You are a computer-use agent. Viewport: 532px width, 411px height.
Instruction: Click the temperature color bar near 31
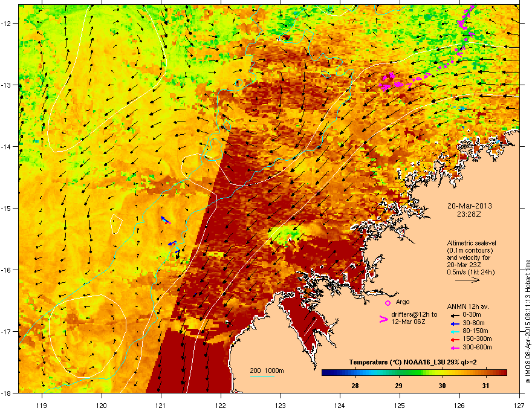point(485,373)
